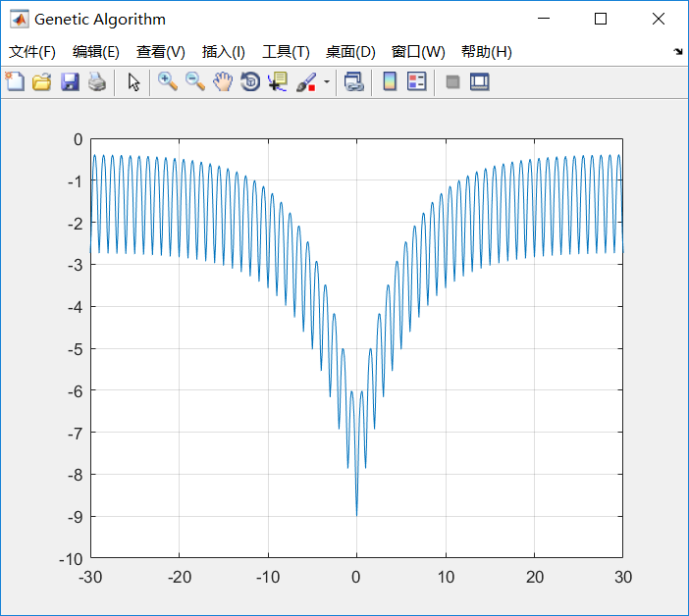Select the Pan hand tool

click(223, 81)
